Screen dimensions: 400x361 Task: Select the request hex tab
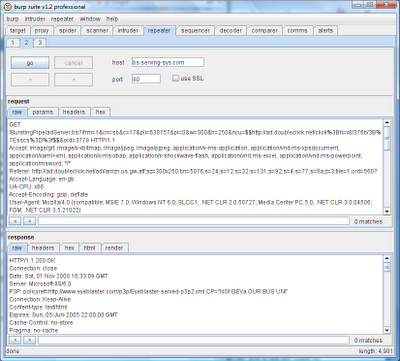click(101, 112)
